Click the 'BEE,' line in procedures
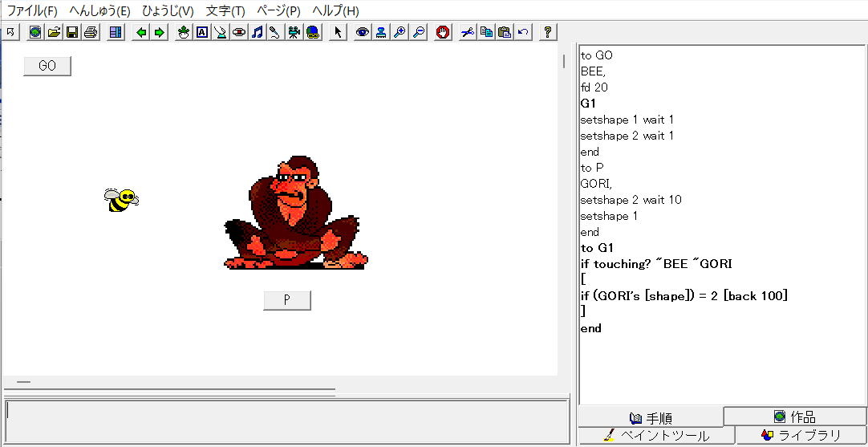The width and height of the screenshot is (868, 447). (x=594, y=71)
